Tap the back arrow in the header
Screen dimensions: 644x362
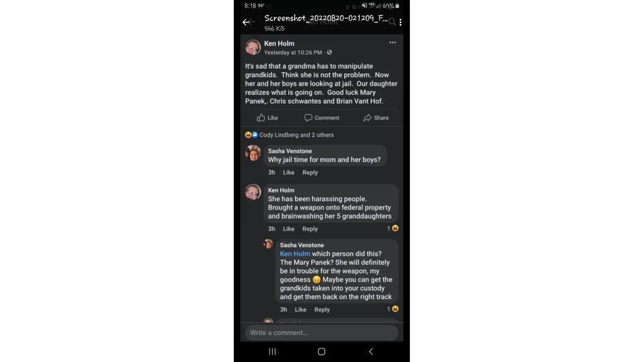coord(246,22)
